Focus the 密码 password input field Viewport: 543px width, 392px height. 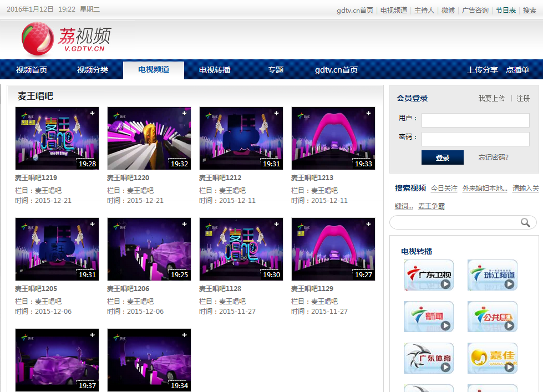pos(475,139)
